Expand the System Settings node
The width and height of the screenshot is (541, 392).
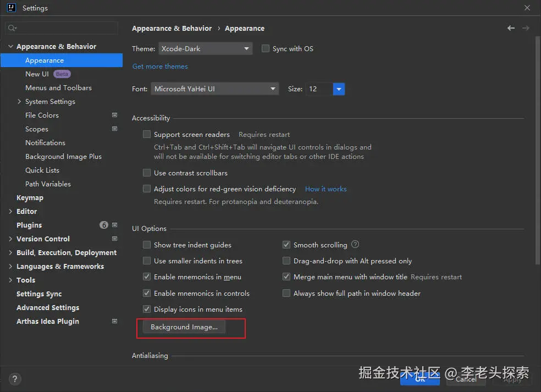point(19,102)
